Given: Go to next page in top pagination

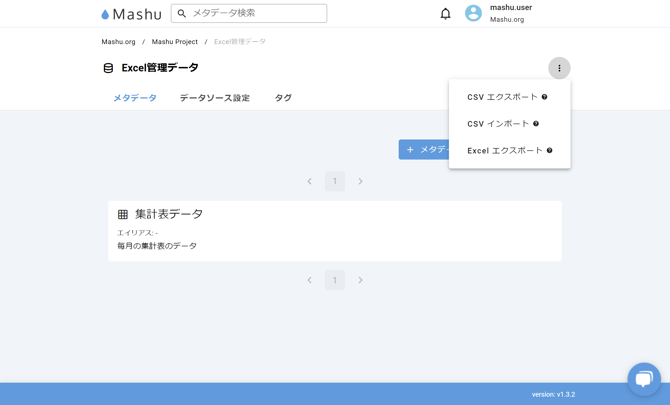Looking at the screenshot, I should pos(360,181).
